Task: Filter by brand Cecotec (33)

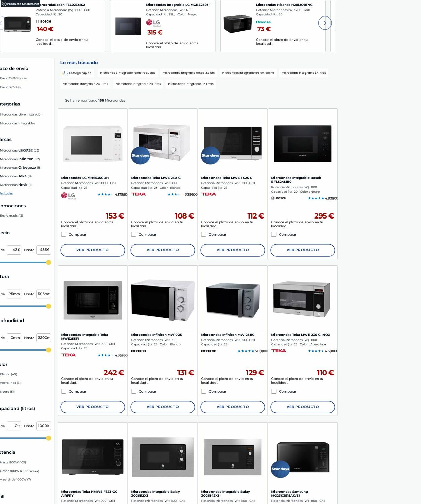Action: click(x=20, y=150)
